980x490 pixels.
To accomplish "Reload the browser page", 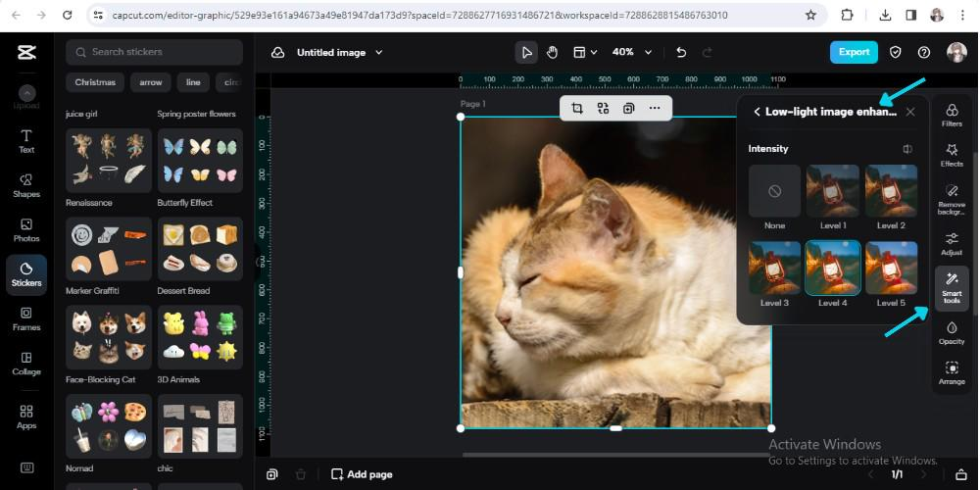I will pos(68,15).
